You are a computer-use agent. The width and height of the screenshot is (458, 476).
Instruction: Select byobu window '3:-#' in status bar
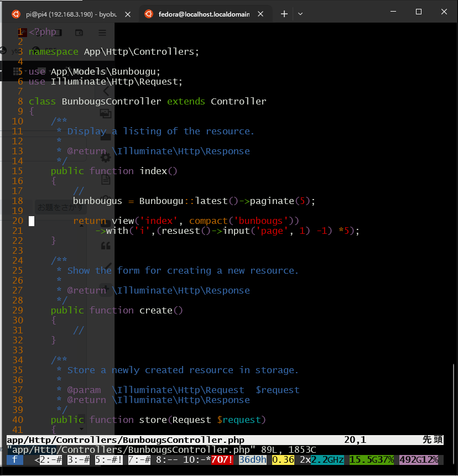(79, 460)
